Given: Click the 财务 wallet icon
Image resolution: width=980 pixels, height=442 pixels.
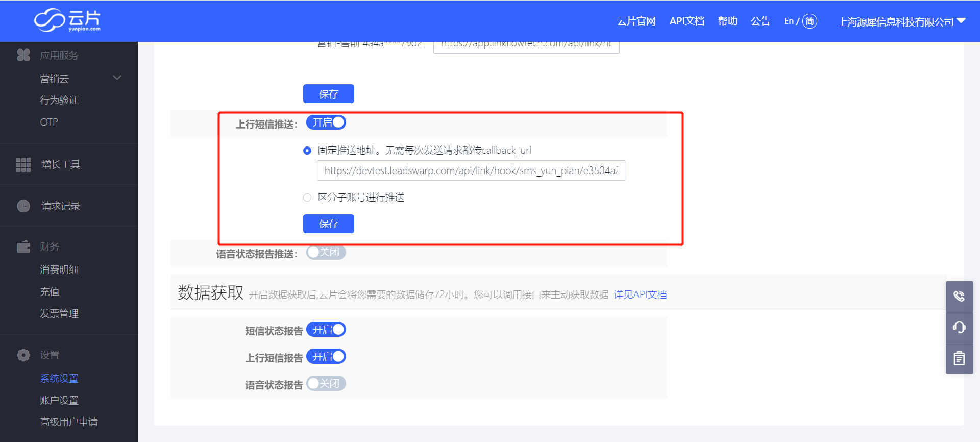Looking at the screenshot, I should coord(23,247).
